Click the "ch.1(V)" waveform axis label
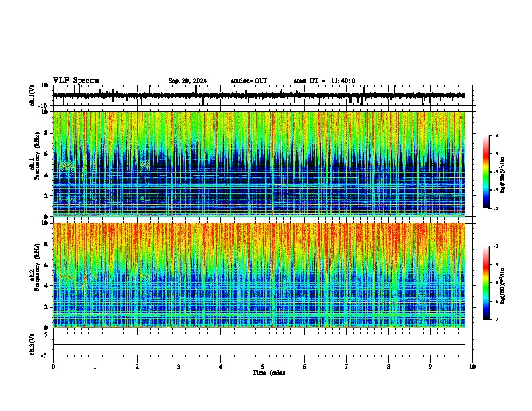Screen dimensions: 532x411 coord(32,95)
